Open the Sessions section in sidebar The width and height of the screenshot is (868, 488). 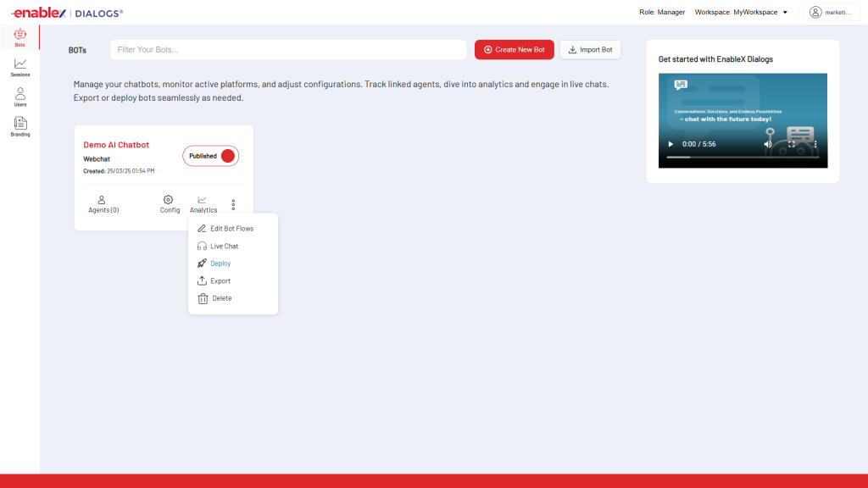[x=20, y=68]
